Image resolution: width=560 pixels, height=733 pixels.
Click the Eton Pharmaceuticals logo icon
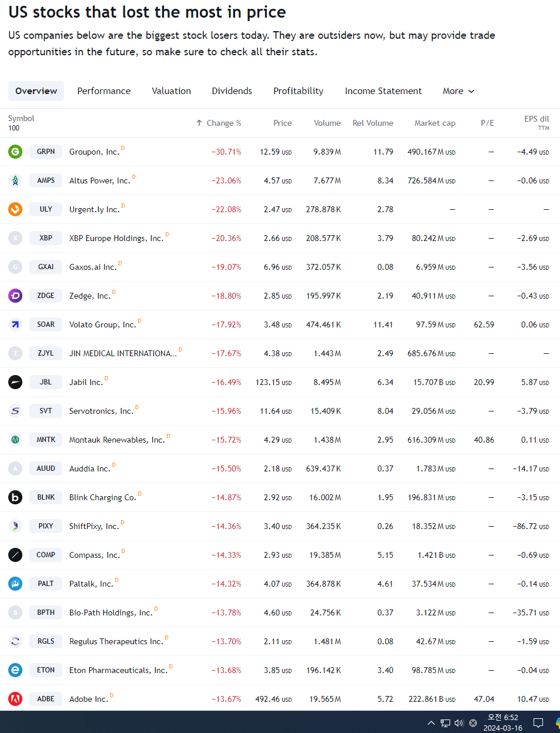[x=15, y=670]
